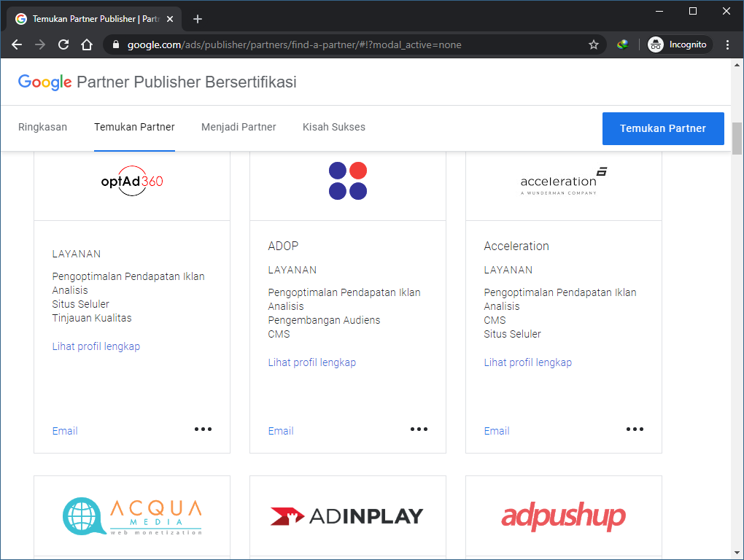This screenshot has width=744, height=560.
Task: Select the Temukan Partner Publisher browser tab
Action: pyautogui.click(x=94, y=19)
